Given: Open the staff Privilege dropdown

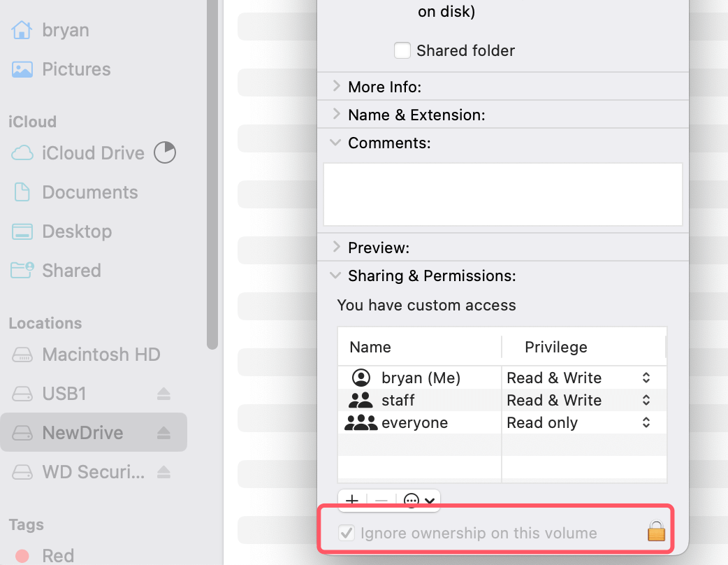Looking at the screenshot, I should 648,400.
